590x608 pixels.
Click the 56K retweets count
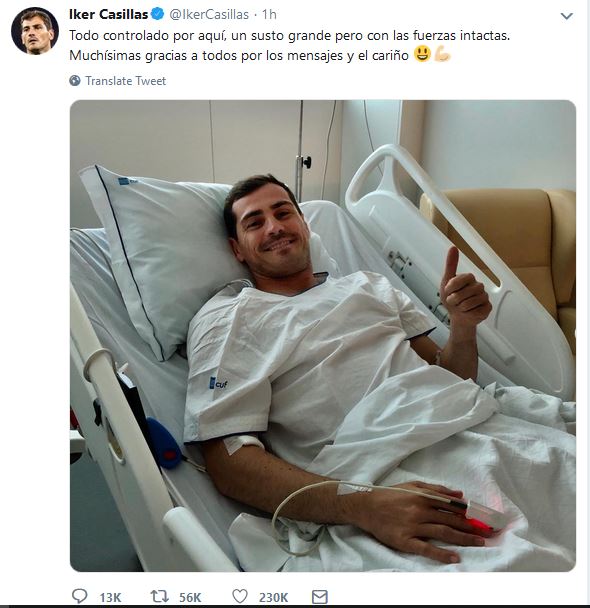190,597
